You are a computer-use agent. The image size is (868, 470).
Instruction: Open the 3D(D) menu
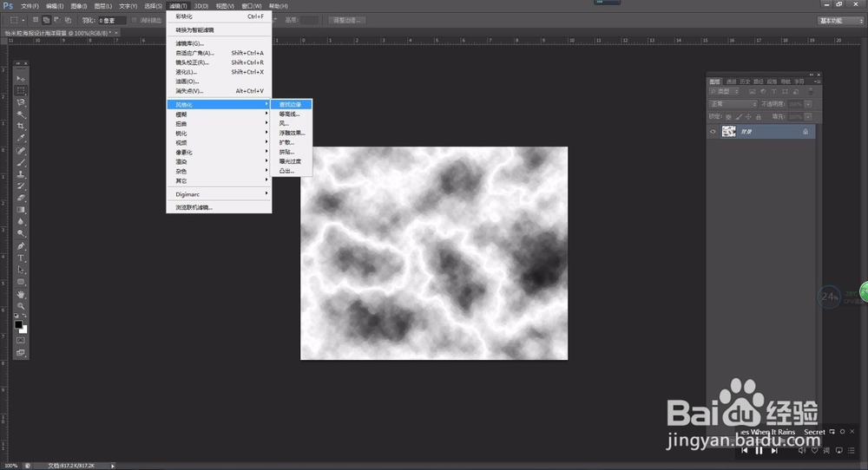[x=201, y=6]
